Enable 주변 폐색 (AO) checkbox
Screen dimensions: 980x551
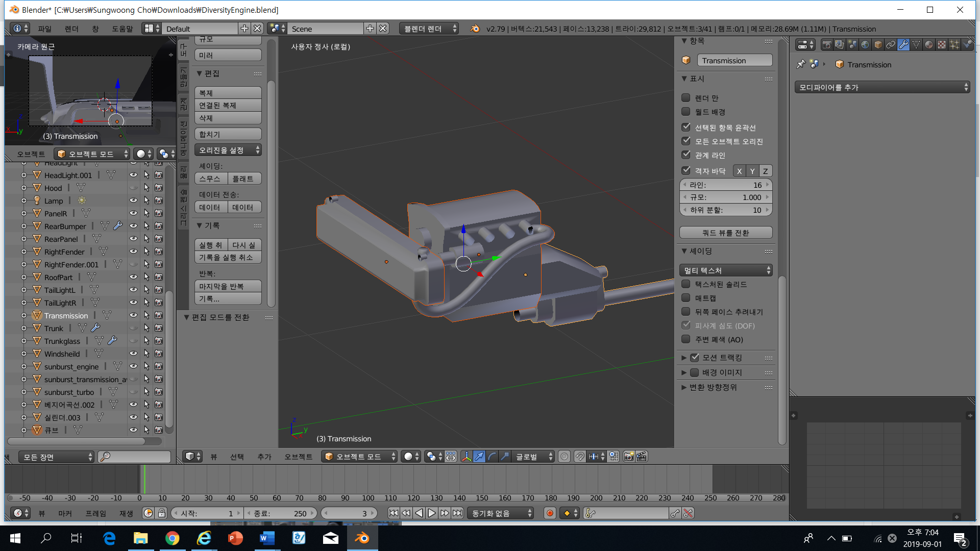[x=686, y=339]
